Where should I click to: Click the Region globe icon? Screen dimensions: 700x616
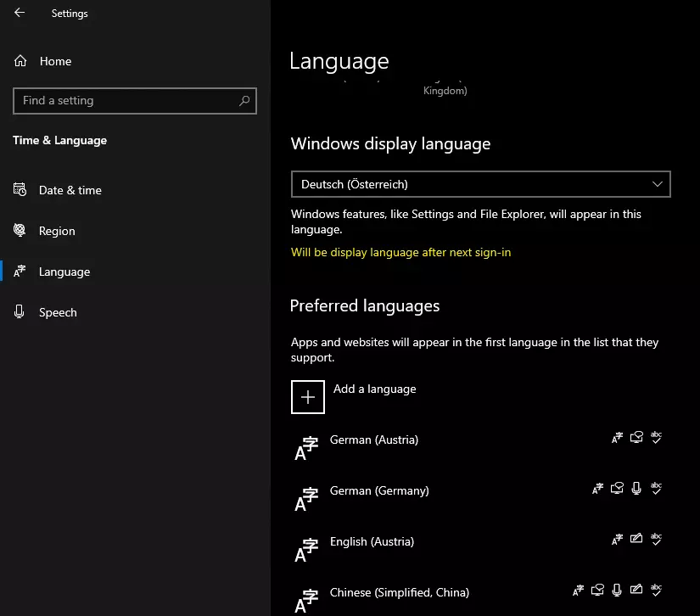point(20,230)
